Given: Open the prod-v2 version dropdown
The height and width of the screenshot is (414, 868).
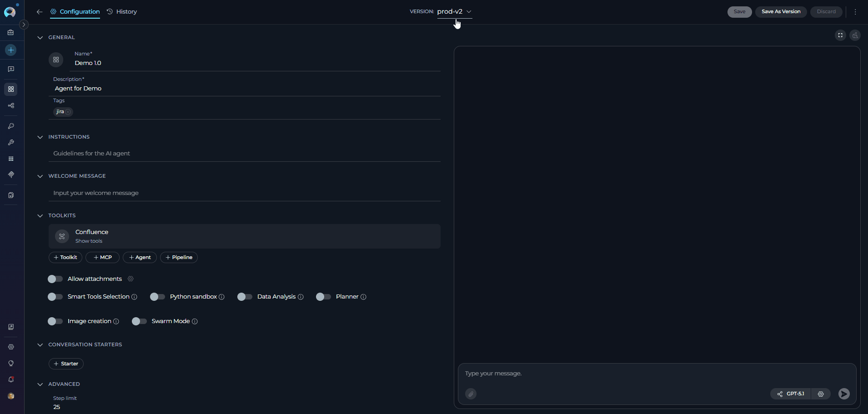Looking at the screenshot, I should click(x=454, y=12).
